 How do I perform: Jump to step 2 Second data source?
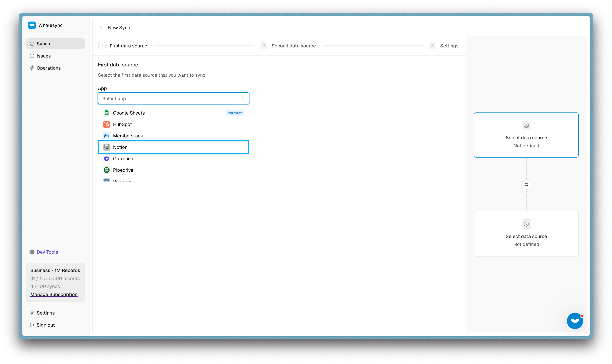coord(293,46)
